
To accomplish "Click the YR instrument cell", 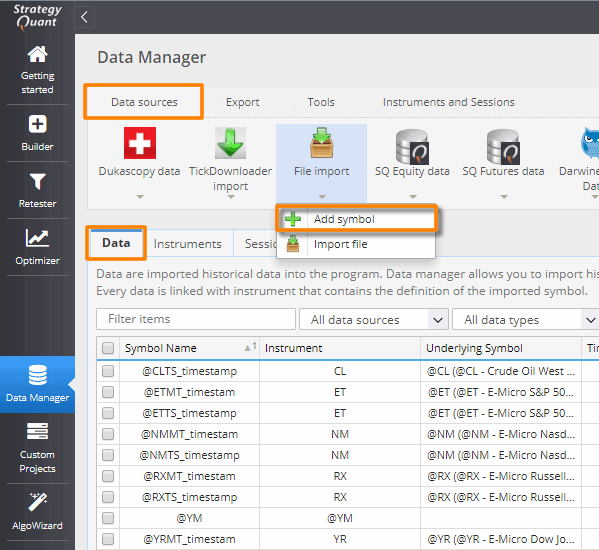I will 340,539.
